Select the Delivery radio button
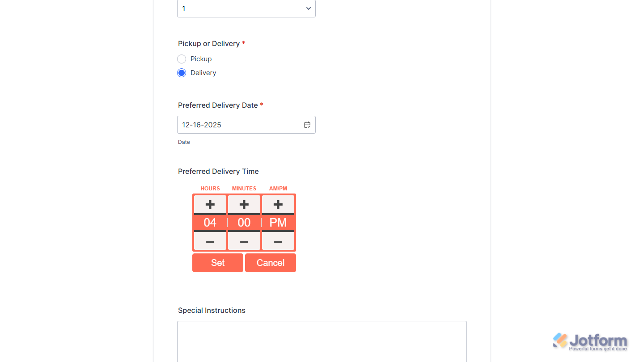The image size is (644, 362). point(182,72)
